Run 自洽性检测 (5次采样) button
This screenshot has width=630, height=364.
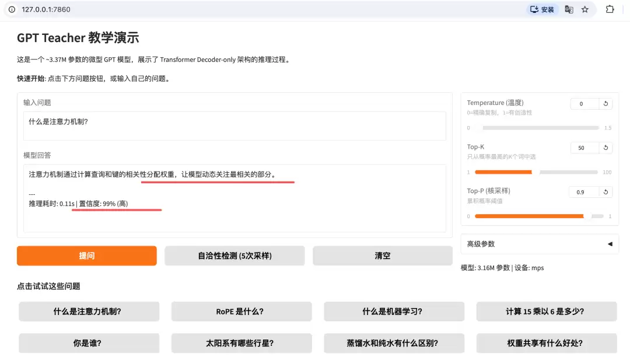pyautogui.click(x=235, y=256)
